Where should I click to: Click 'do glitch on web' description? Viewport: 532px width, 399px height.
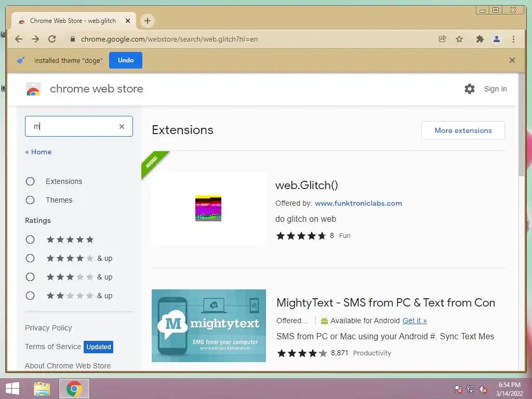point(305,219)
